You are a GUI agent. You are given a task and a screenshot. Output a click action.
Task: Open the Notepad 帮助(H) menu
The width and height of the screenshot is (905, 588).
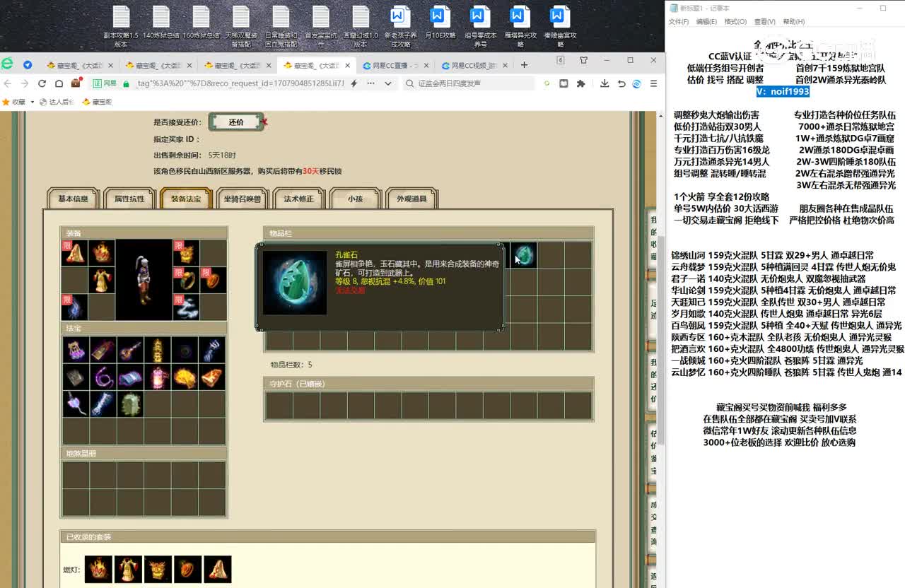793,22
